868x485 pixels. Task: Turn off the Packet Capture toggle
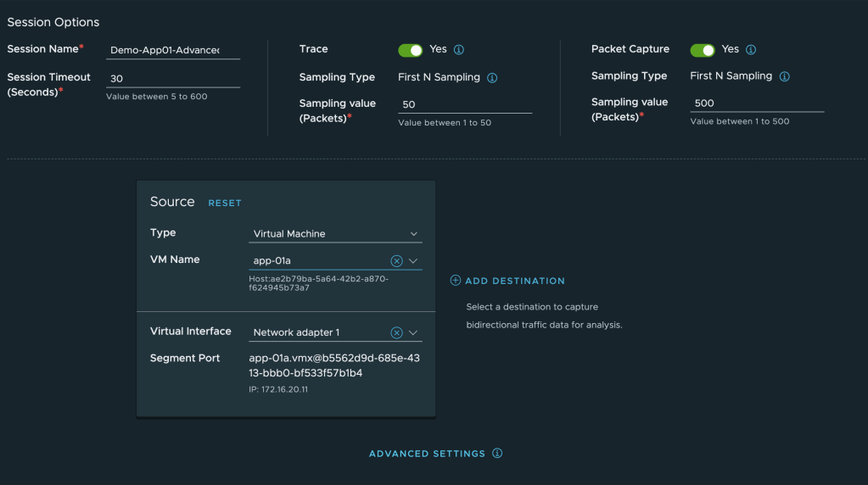tap(703, 50)
